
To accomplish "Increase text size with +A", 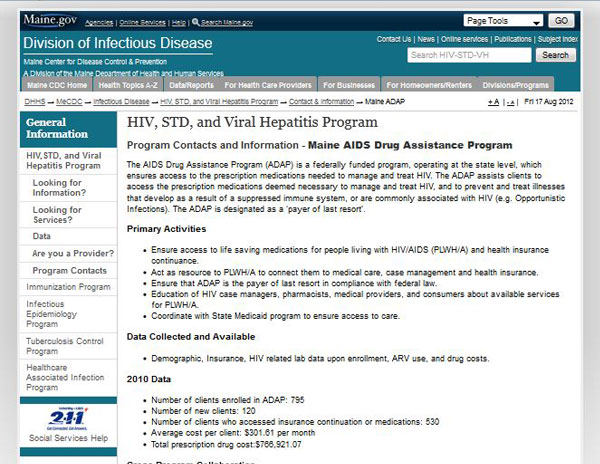I will tap(494, 102).
